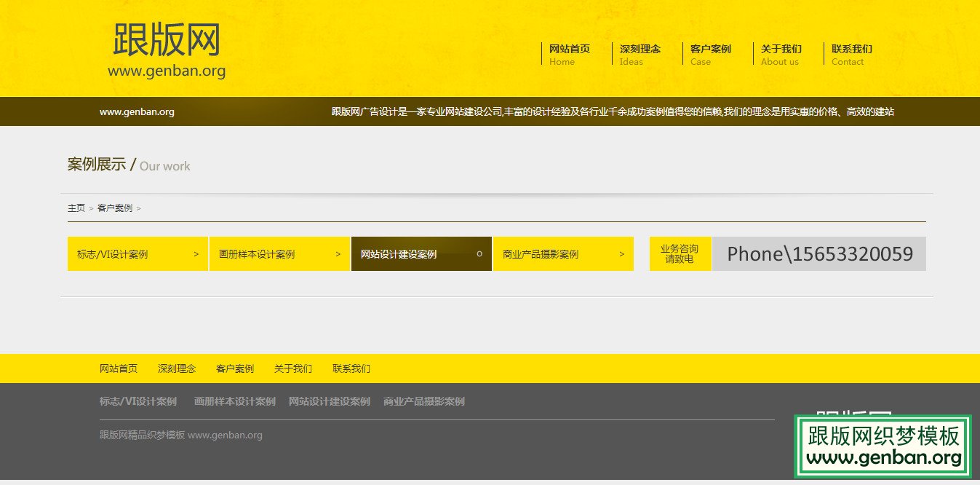Click the 业务咨询请致电 inquiry button
This screenshot has height=485, width=980.
[x=680, y=253]
